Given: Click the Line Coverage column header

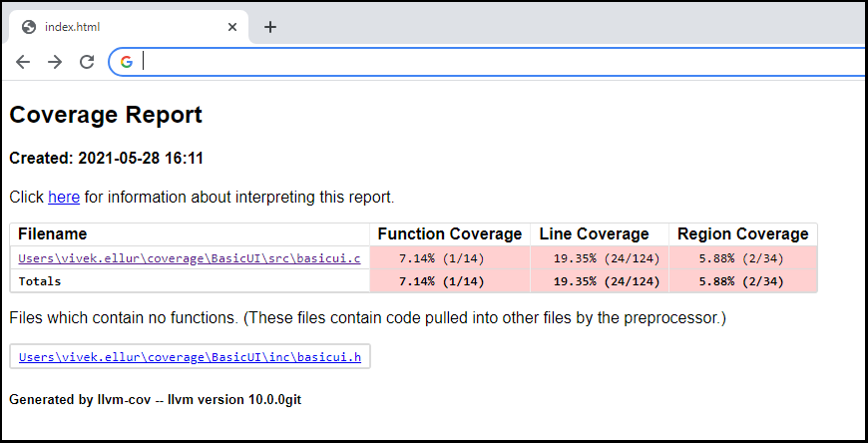Looking at the screenshot, I should [x=594, y=234].
